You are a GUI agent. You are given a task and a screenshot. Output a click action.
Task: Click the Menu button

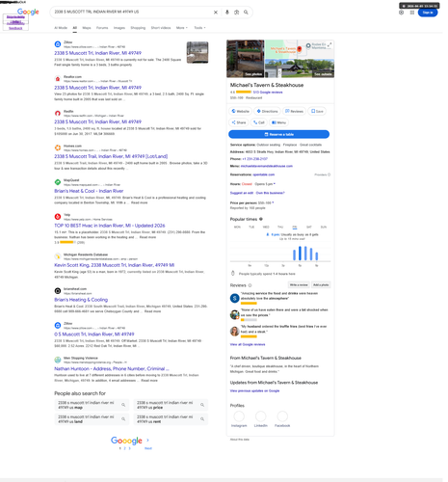[x=278, y=122]
